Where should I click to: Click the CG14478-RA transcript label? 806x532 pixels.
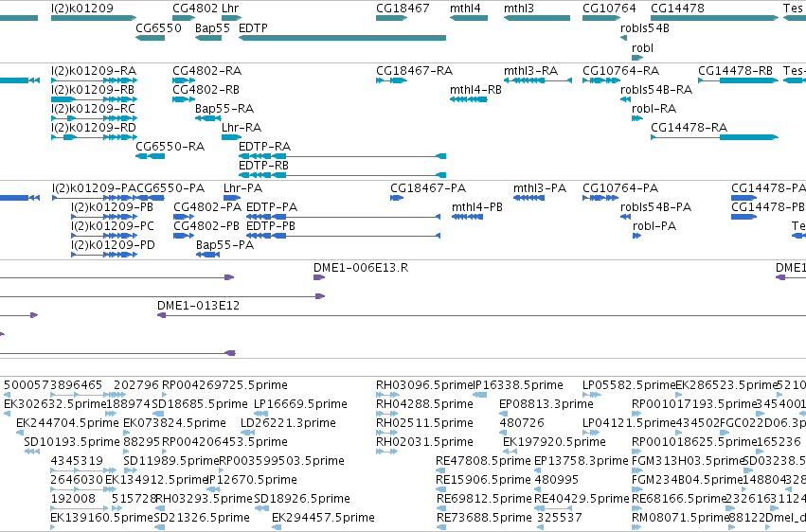tap(689, 128)
